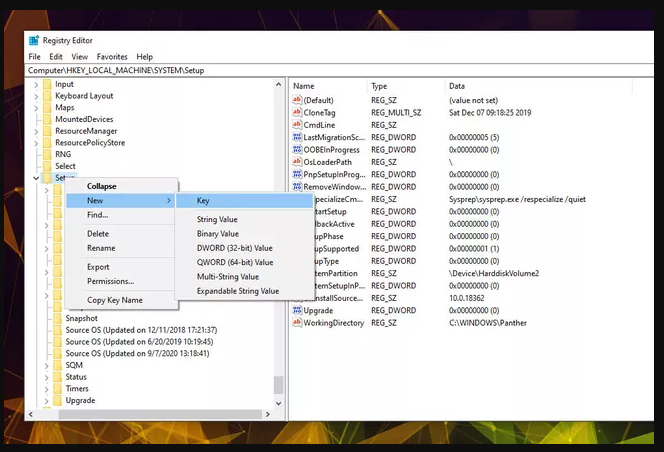Click the (Default) string value icon

click(x=297, y=100)
